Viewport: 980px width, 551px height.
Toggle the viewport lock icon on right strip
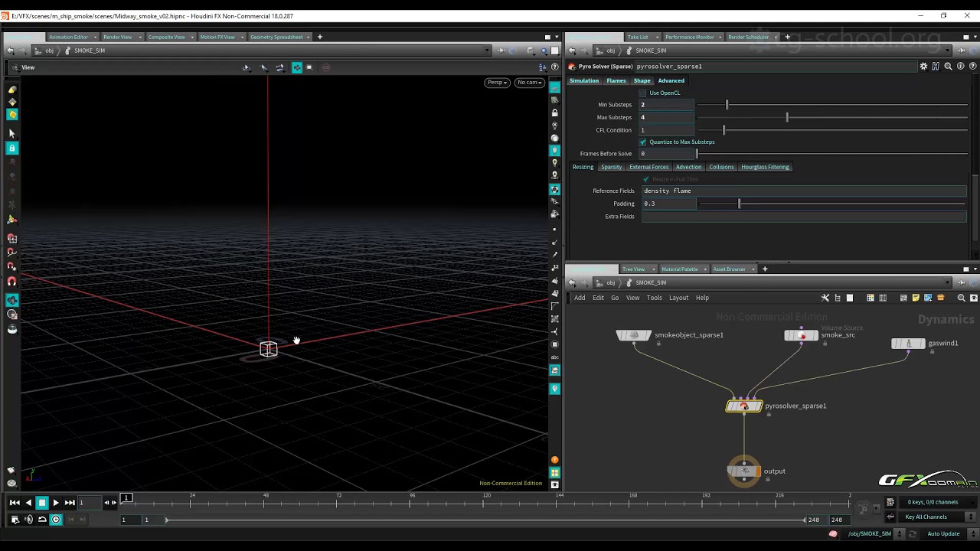coord(555,113)
